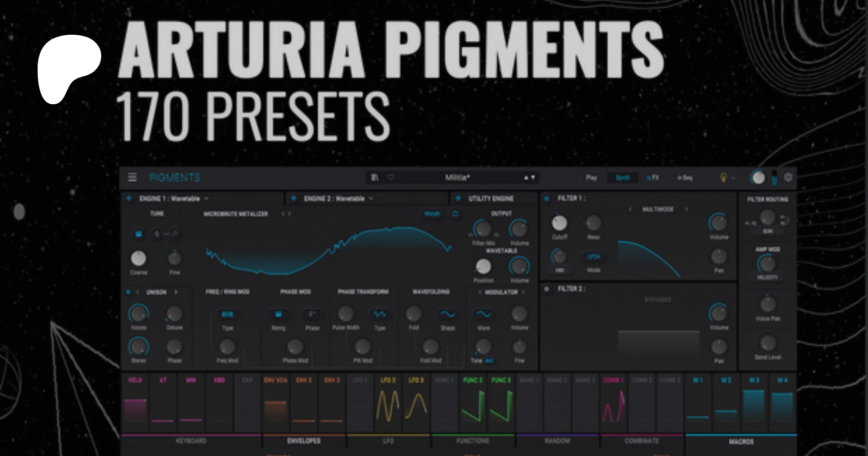
Task: Click the settings gear icon at top right
Action: pyautogui.click(x=788, y=178)
